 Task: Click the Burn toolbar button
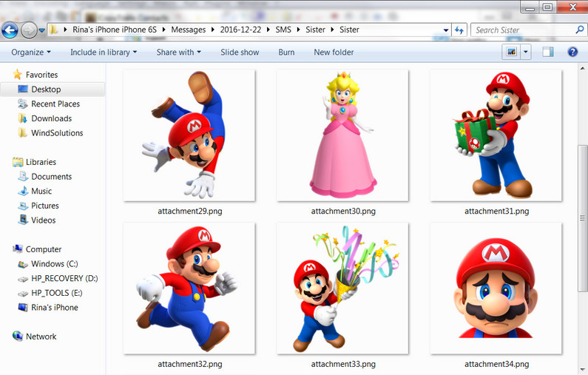(x=286, y=52)
